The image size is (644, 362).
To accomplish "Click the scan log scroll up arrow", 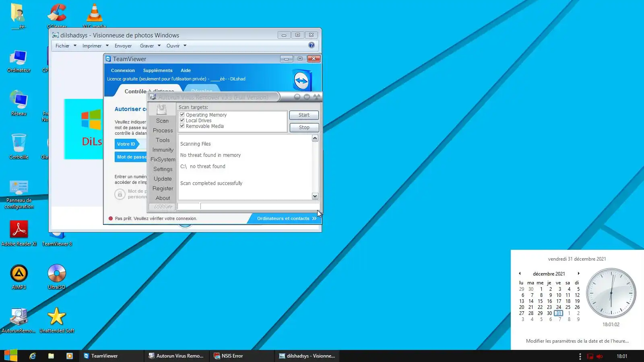I will point(315,138).
